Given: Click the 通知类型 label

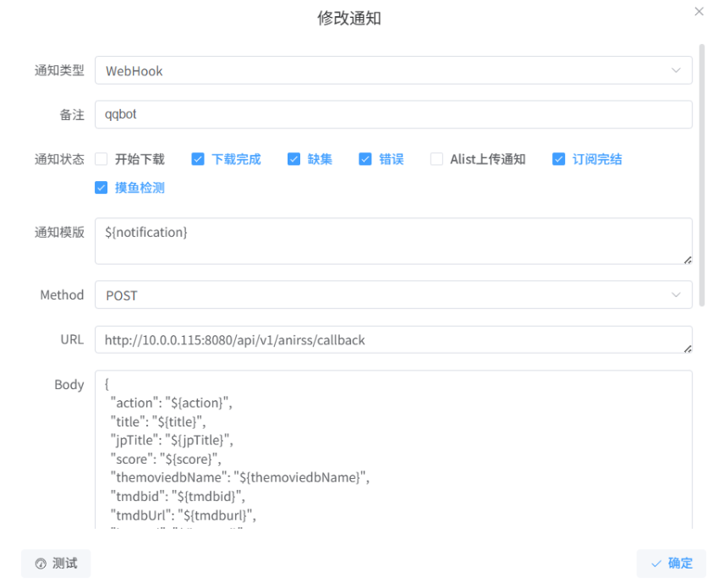Looking at the screenshot, I should pos(59,70).
